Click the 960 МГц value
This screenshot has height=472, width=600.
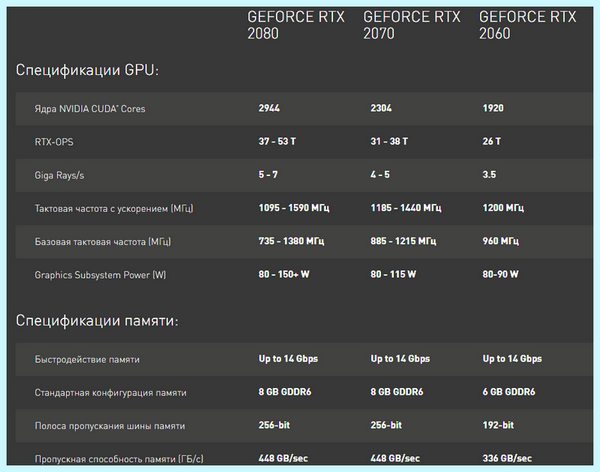click(501, 241)
